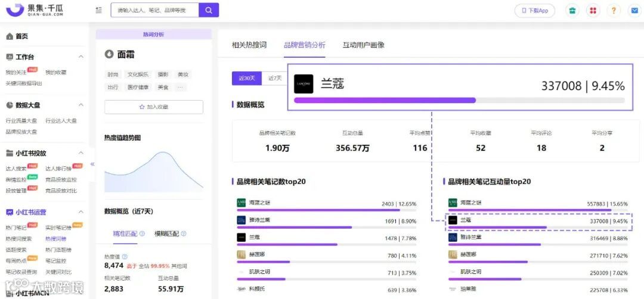Open 品牌投放大盘 link

pos(21,132)
